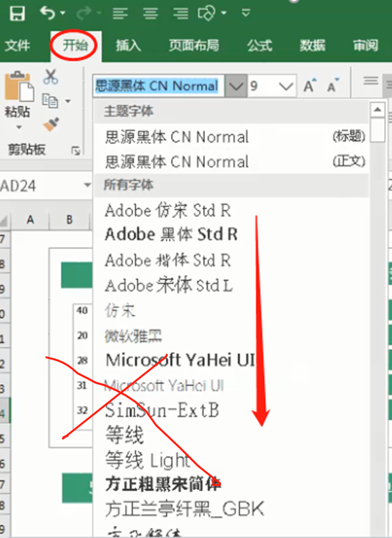
Task: Click the redo arrow icon
Action: [x=85, y=13]
